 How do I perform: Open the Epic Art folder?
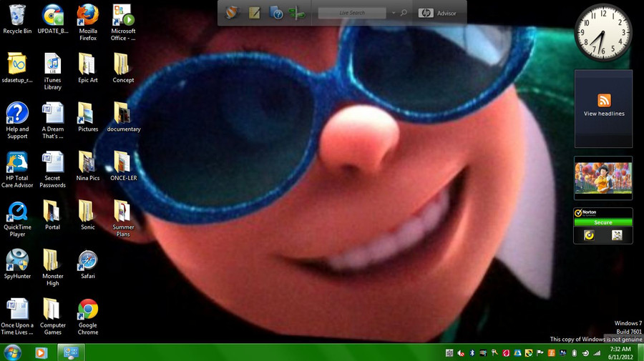point(88,68)
